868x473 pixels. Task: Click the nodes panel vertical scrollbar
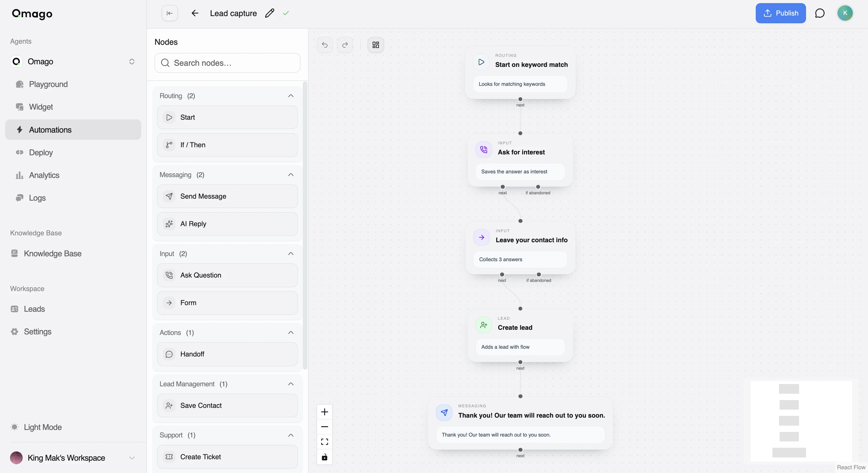point(305,226)
